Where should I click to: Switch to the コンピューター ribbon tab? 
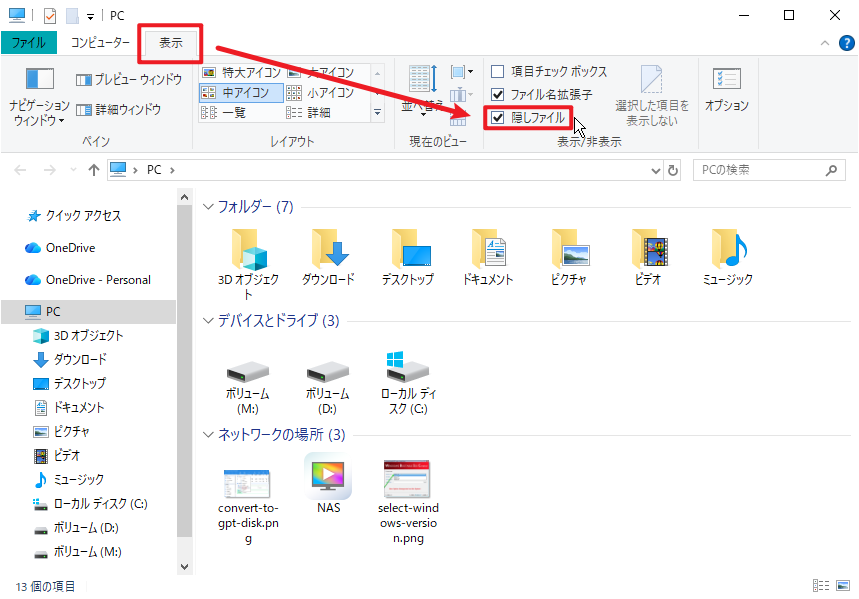click(99, 43)
